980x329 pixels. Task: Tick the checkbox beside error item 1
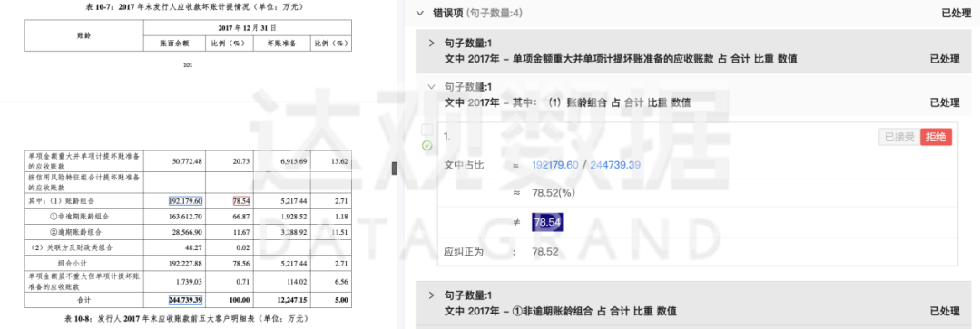click(x=427, y=130)
